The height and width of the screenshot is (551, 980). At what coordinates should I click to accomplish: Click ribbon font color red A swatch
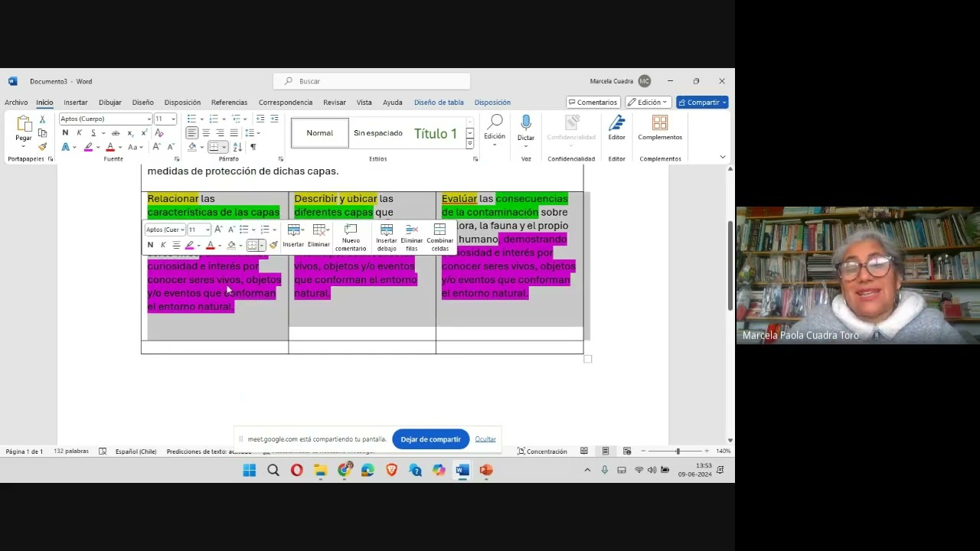[110, 147]
